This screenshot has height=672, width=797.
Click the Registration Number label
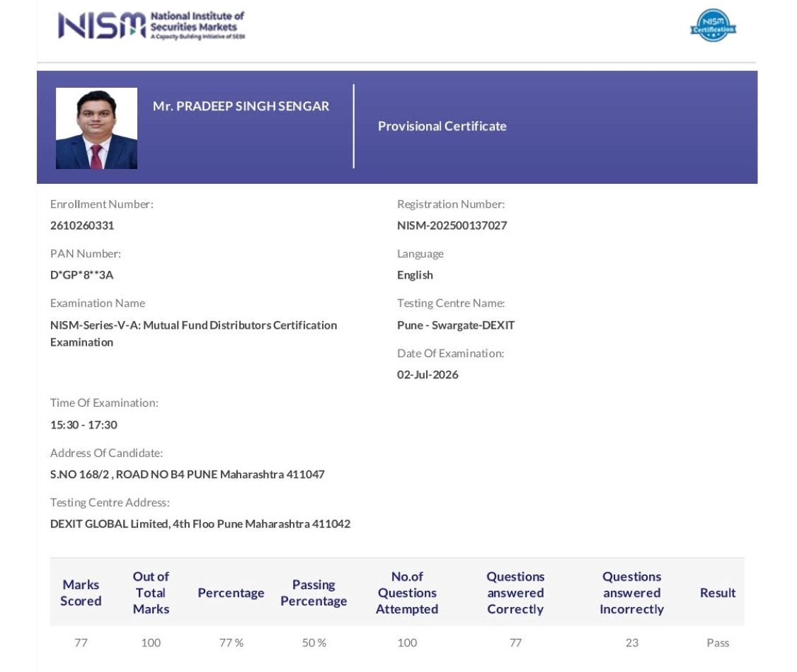point(451,204)
